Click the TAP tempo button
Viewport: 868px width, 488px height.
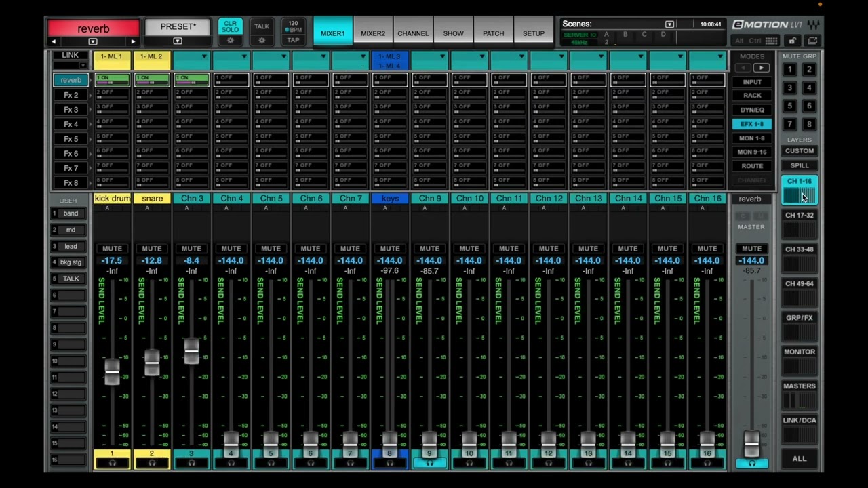pyautogui.click(x=293, y=41)
